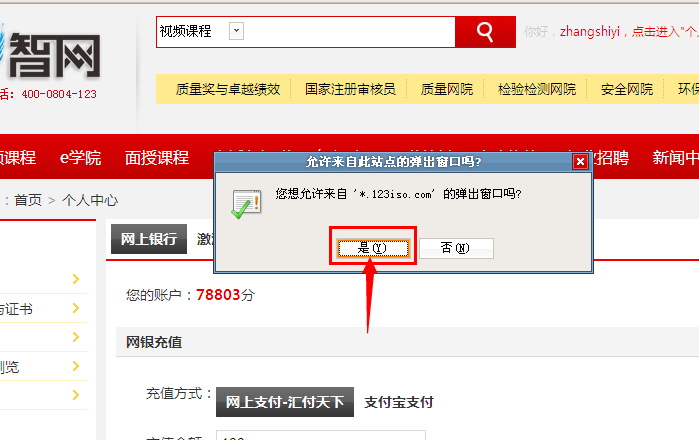The width and height of the screenshot is (699, 440).
Task: Click the search text input field
Action: tap(349, 32)
